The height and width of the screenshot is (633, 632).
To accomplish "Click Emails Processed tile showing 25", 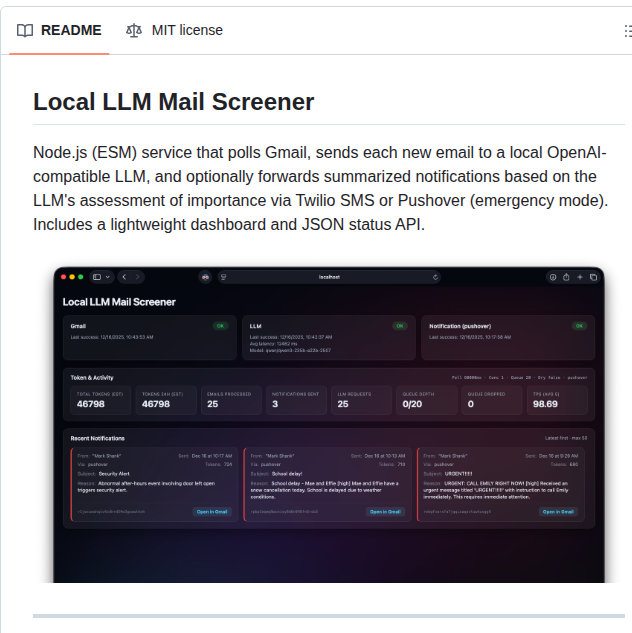I will tap(231, 400).
